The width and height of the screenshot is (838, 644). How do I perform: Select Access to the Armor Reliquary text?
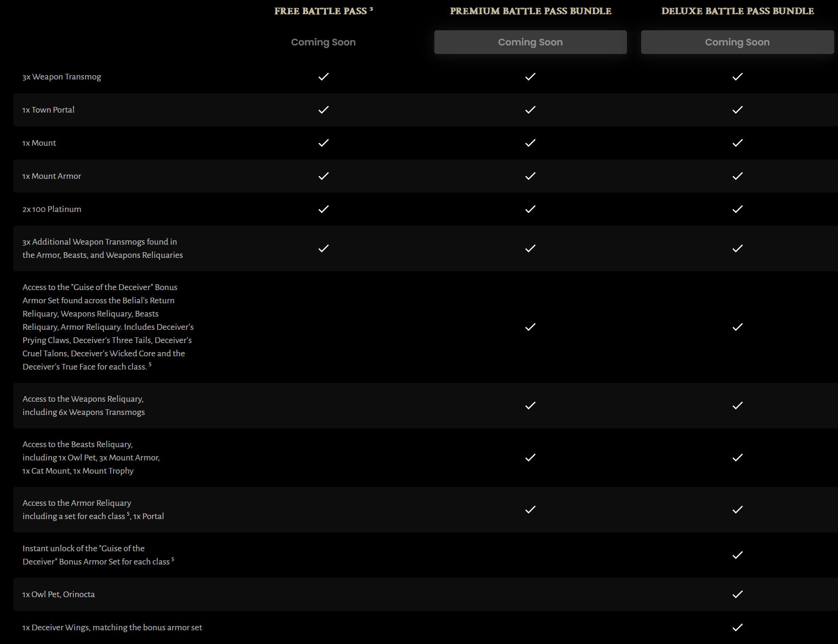pyautogui.click(x=93, y=510)
